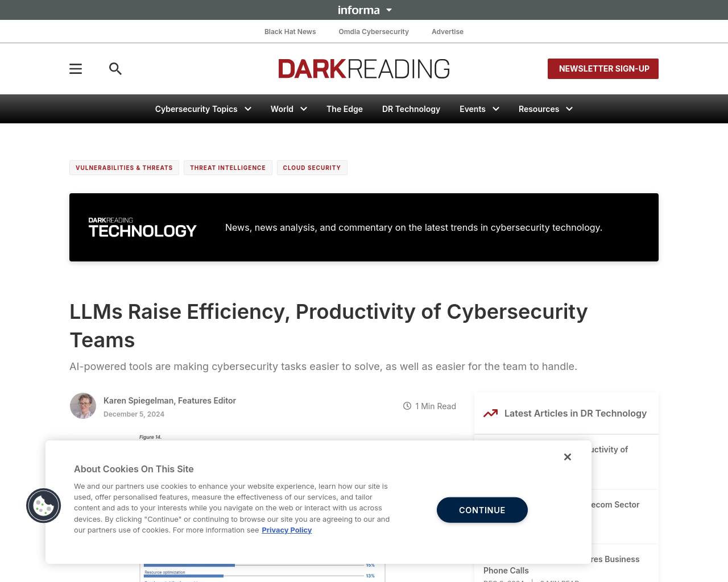Open Karen Spiegelman author link
The height and width of the screenshot is (582, 728).
pos(169,401)
